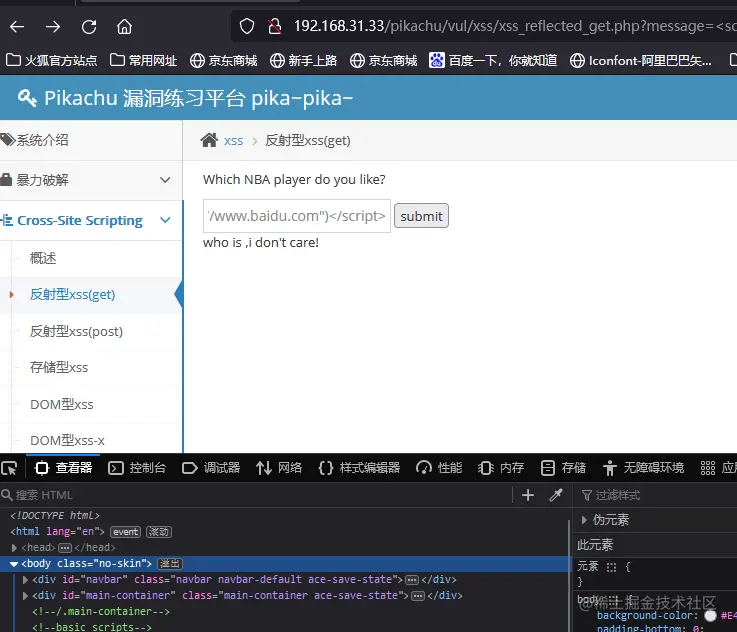The image size is (737, 632).
Task: Toggle the Cross-Site Scripting chevron arrow
Action: click(165, 220)
